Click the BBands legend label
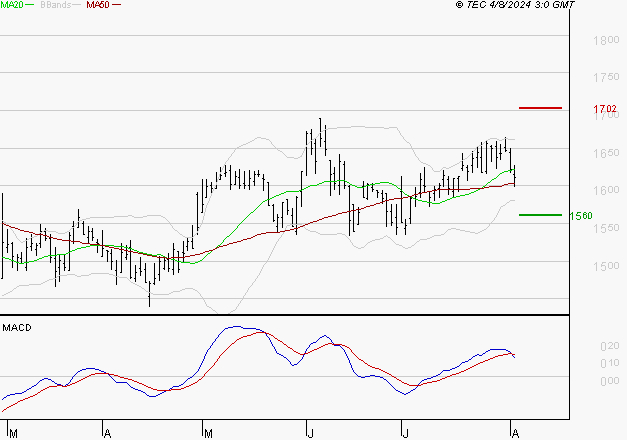This screenshot has width=627, height=440. [x=56, y=5]
